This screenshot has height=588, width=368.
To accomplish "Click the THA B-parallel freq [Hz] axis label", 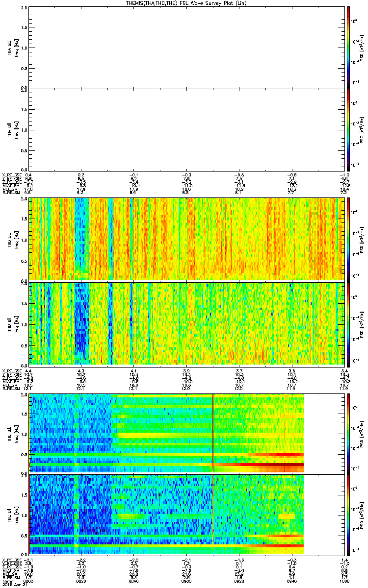I will 16,129.
